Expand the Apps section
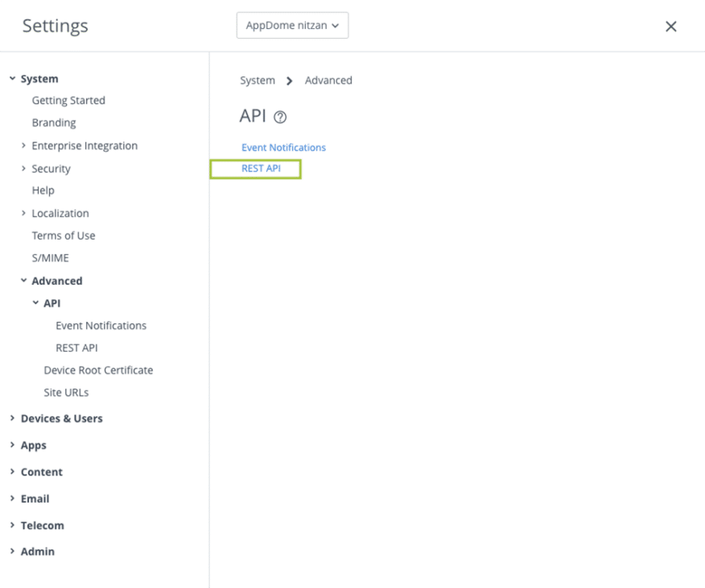Viewport: 705px width, 588px height. [11, 445]
